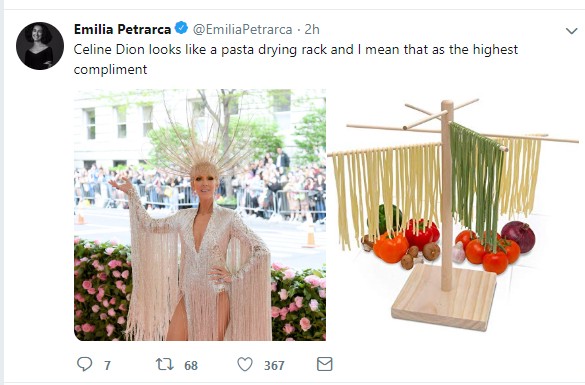
Task: Click the retweet count 68
Action: click(x=191, y=366)
